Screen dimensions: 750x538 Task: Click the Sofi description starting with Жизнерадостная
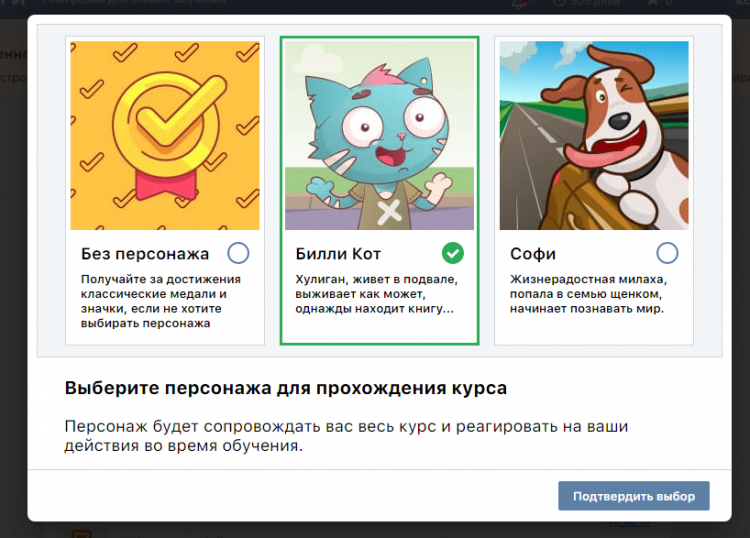click(x=588, y=294)
